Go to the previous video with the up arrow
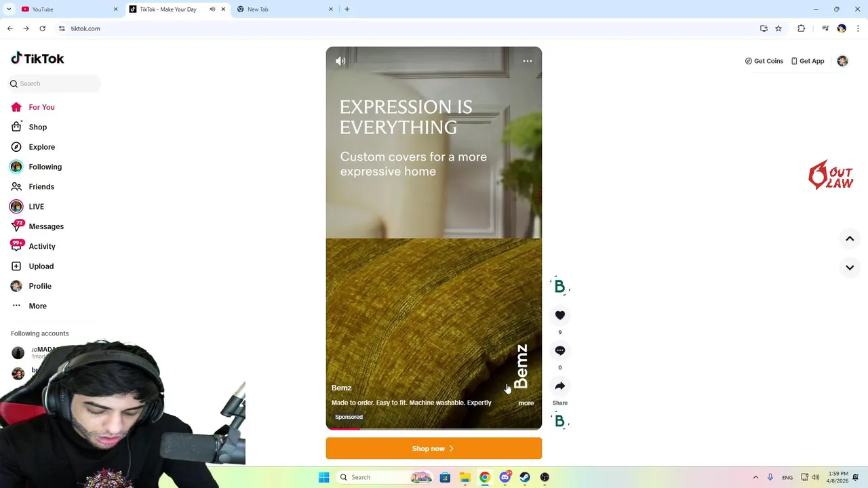The image size is (868, 488). tap(849, 239)
